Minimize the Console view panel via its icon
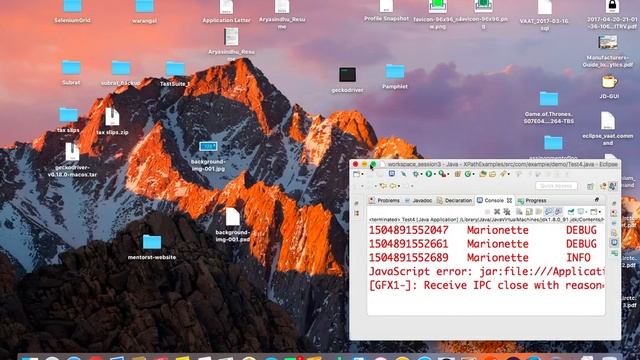Viewport: 640px width, 360px height. coord(597,200)
